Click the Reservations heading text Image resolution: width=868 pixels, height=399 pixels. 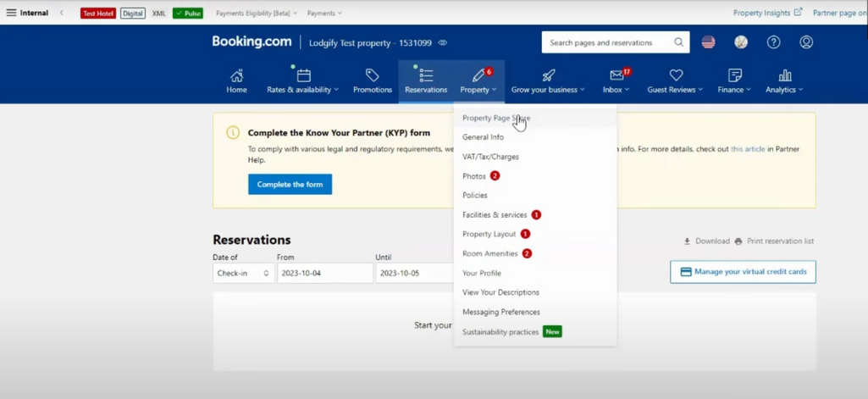pos(252,240)
